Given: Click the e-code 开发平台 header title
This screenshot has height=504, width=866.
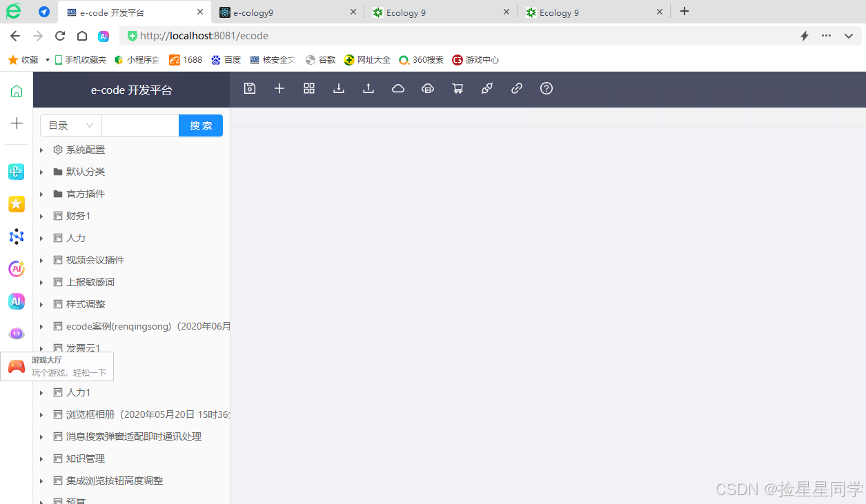Looking at the screenshot, I should 132,90.
